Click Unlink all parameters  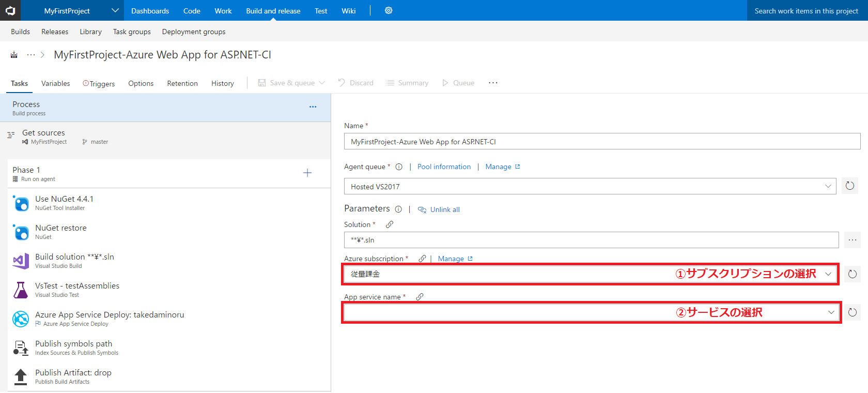439,209
